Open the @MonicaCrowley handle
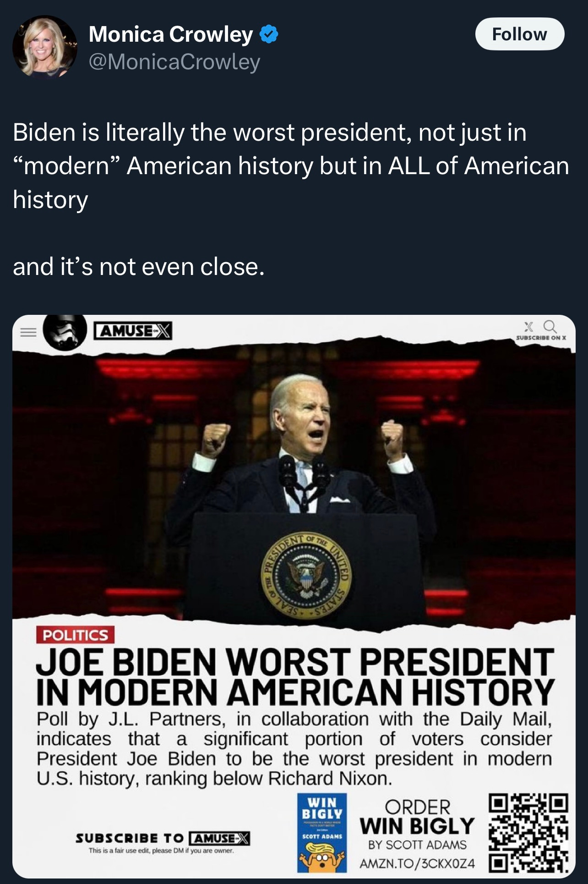588x884 pixels. 174,62
